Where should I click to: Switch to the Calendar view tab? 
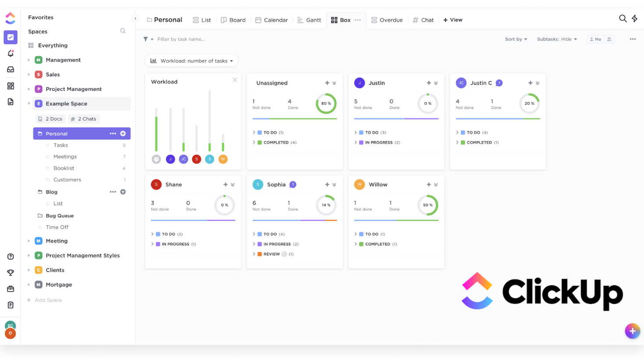(x=272, y=20)
